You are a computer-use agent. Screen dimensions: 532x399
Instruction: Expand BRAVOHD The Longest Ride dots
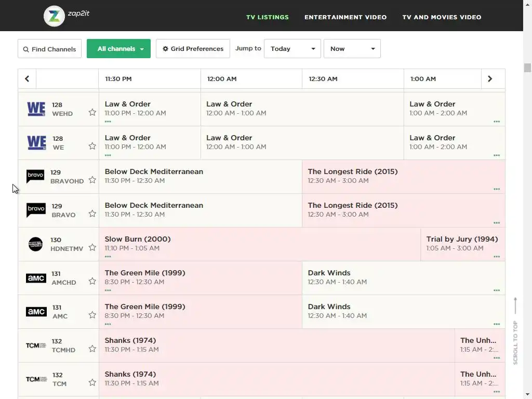point(497,189)
